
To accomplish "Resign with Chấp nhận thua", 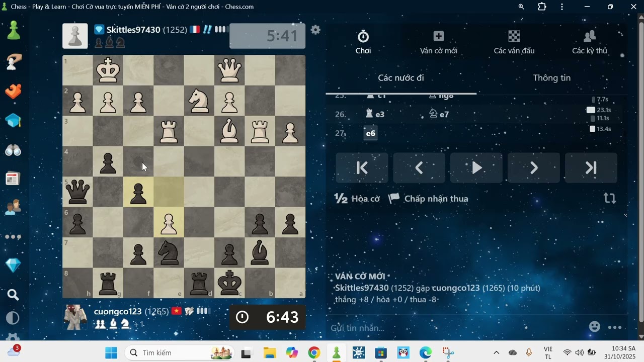I will click(429, 199).
